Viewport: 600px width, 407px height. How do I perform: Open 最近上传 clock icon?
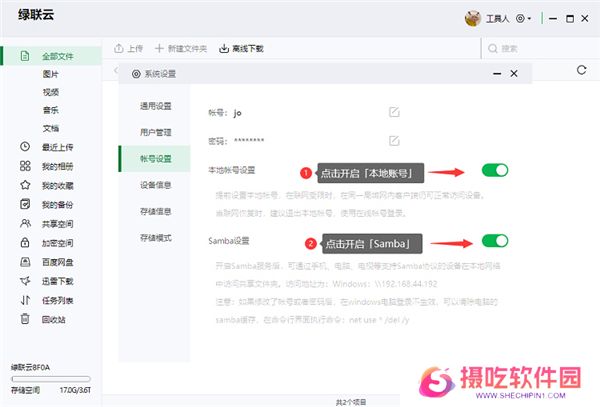[25, 147]
